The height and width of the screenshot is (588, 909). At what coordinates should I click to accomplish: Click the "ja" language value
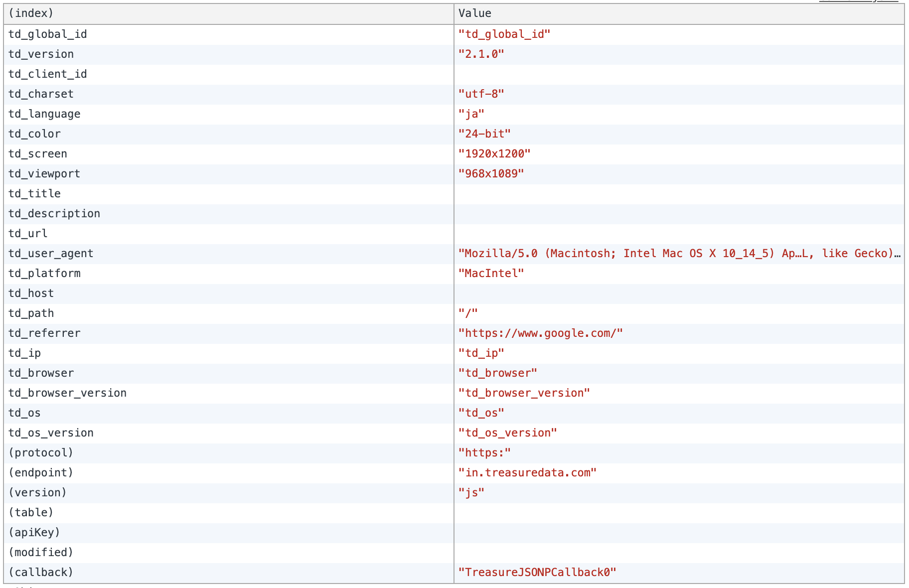tap(471, 114)
